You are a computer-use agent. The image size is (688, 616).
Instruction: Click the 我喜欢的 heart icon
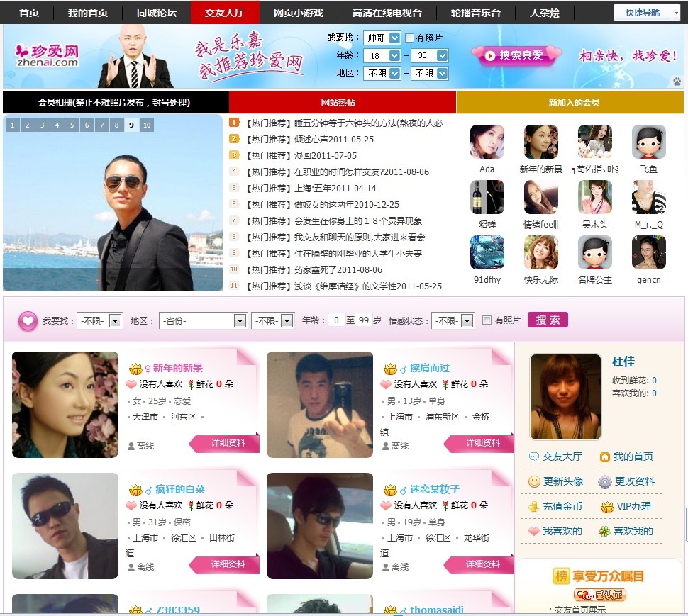tap(533, 532)
